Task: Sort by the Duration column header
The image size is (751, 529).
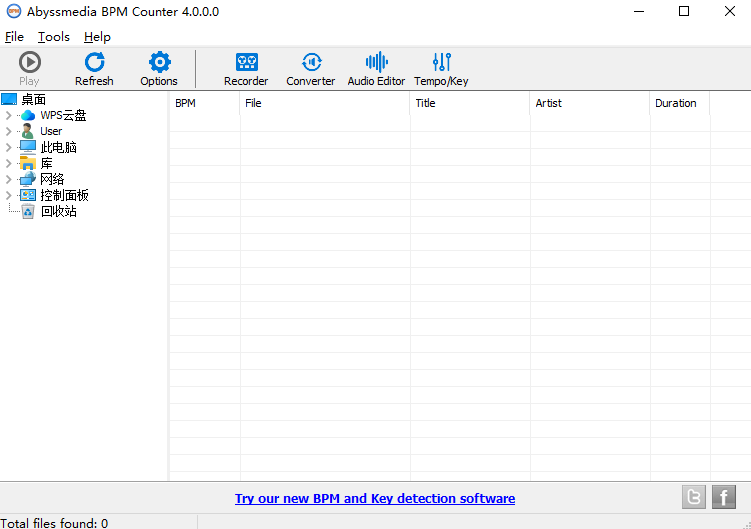Action: pos(680,103)
